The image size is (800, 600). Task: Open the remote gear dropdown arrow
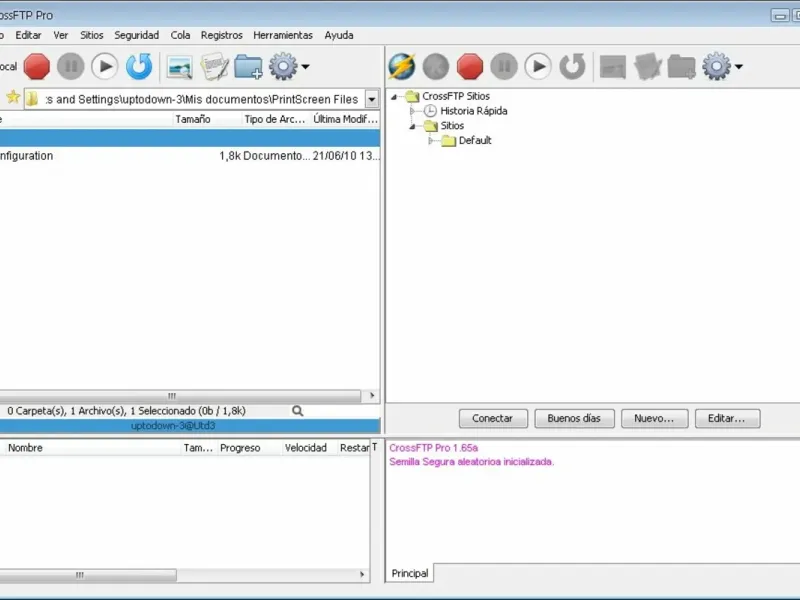click(x=739, y=67)
